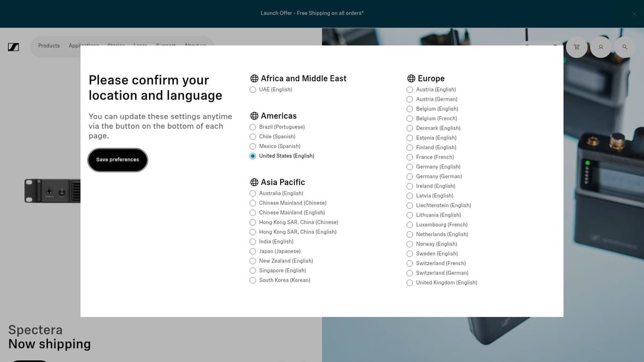Select Germany (German) option
Screen dimensions: 644x362
point(410,176)
